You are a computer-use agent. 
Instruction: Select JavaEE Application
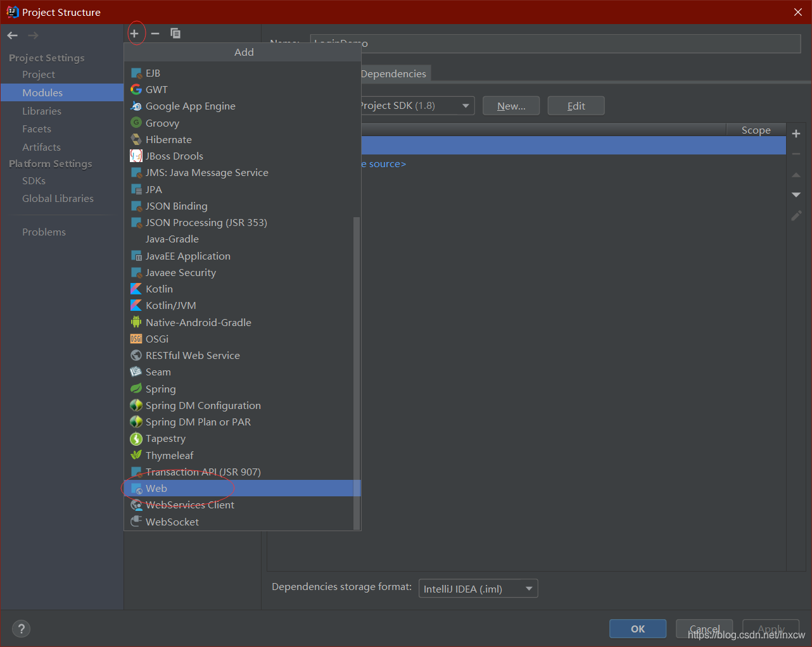pos(242,256)
